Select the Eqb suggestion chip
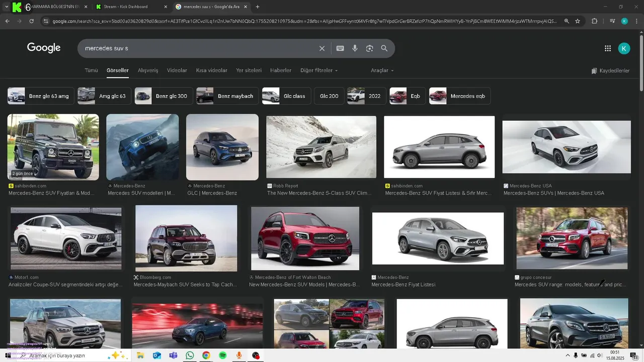 pyautogui.click(x=408, y=96)
